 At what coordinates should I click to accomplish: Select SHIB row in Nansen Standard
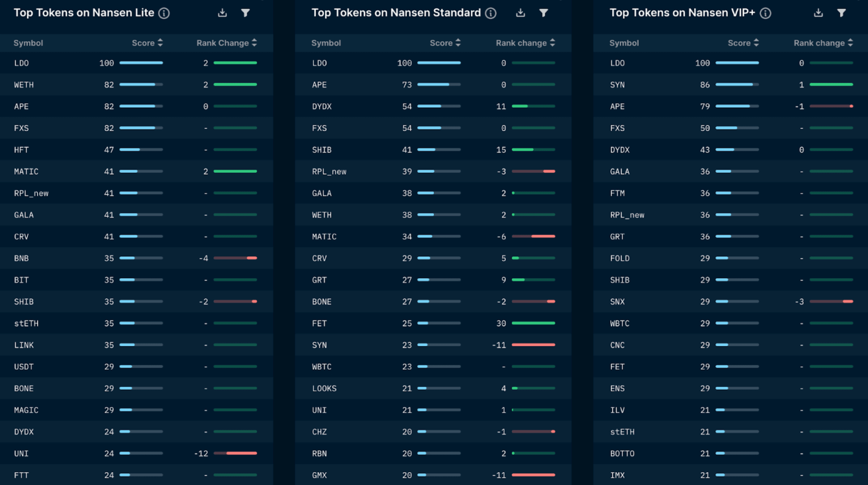click(433, 150)
